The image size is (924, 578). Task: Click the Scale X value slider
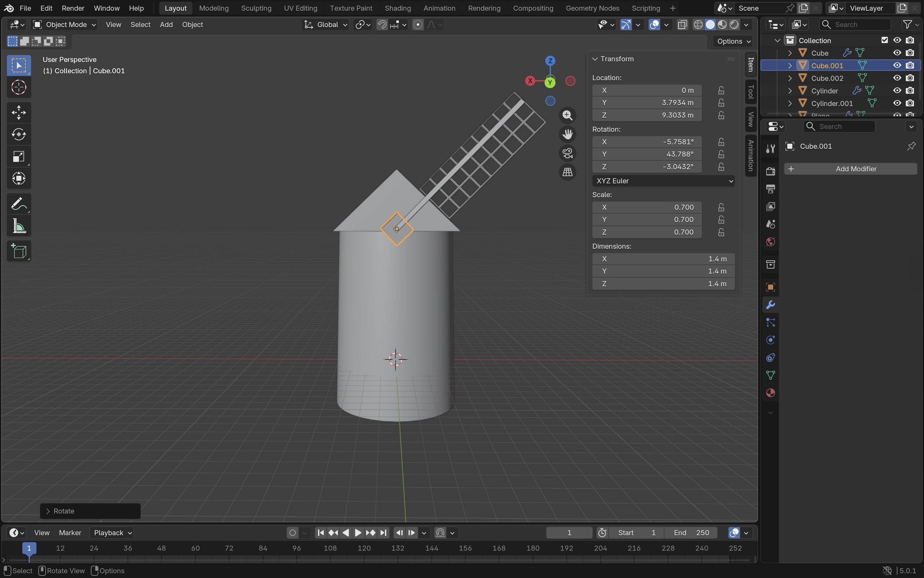(647, 207)
